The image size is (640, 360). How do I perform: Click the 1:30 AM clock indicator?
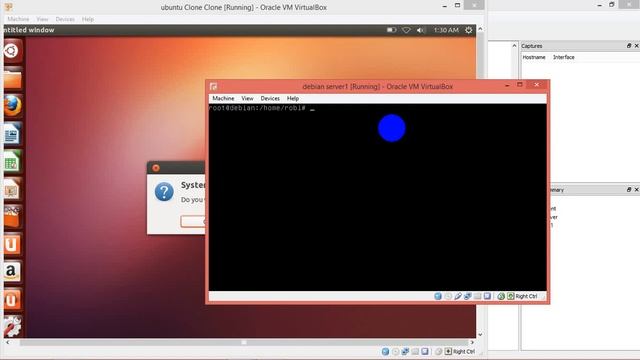[446, 30]
